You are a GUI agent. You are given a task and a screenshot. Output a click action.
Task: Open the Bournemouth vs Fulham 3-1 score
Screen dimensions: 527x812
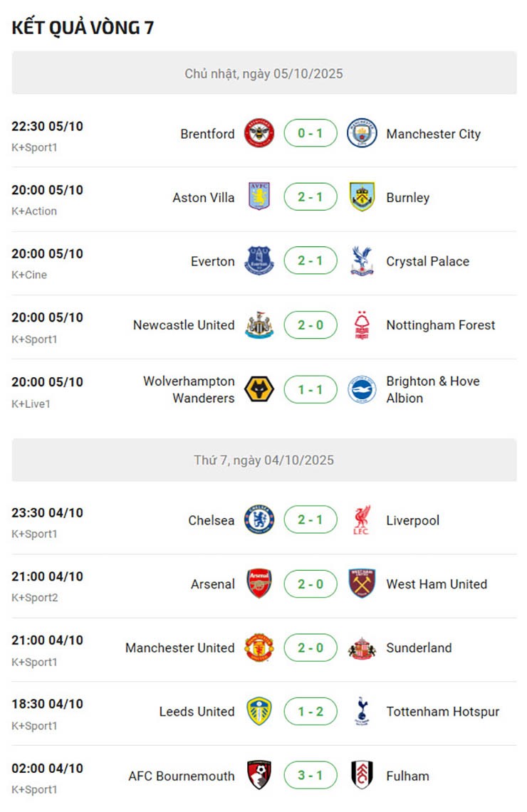(311, 775)
